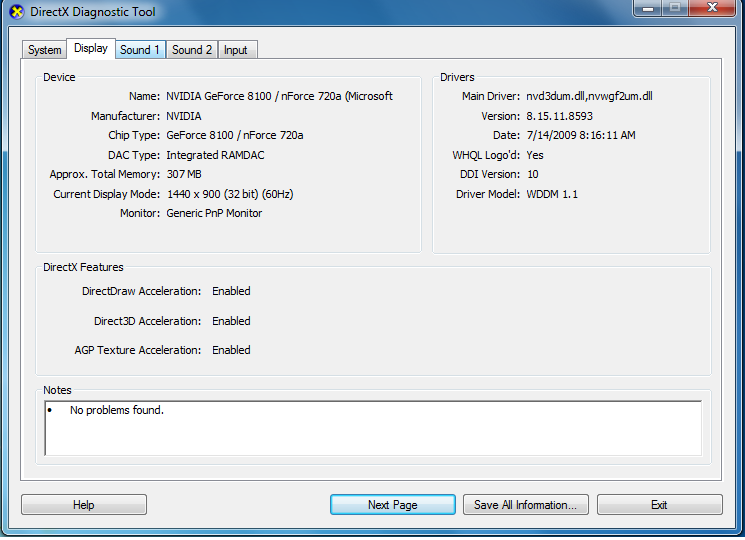Image resolution: width=745 pixels, height=540 pixels.
Task: Open the Sound 1 tab
Action: tap(140, 50)
